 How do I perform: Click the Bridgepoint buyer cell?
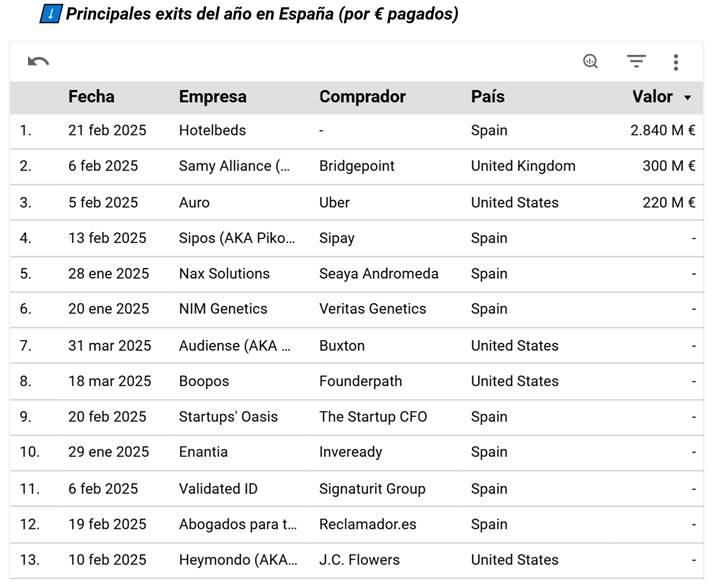tap(357, 166)
